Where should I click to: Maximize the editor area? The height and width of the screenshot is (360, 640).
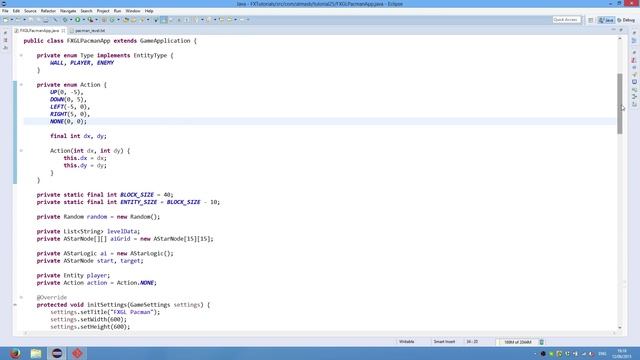tap(621, 30)
